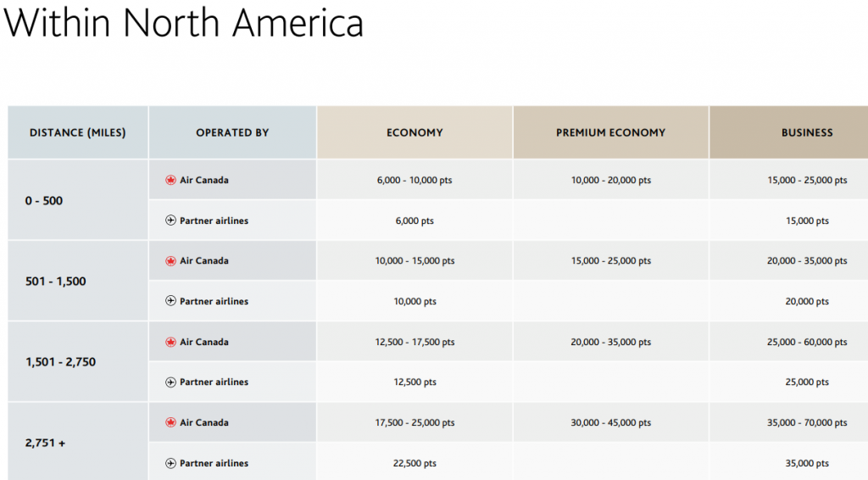Click the Within North America heading
Image resolution: width=868 pixels, height=480 pixels.
click(184, 24)
